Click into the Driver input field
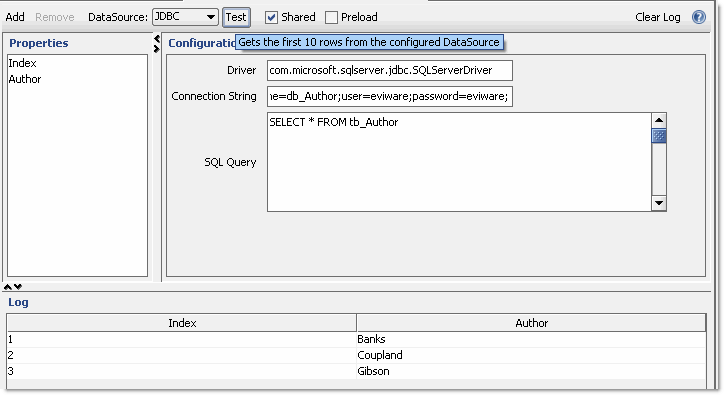 coord(390,70)
